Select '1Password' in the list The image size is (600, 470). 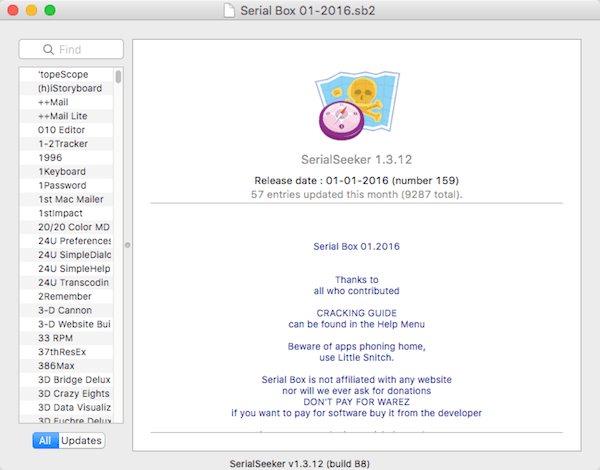click(x=62, y=185)
